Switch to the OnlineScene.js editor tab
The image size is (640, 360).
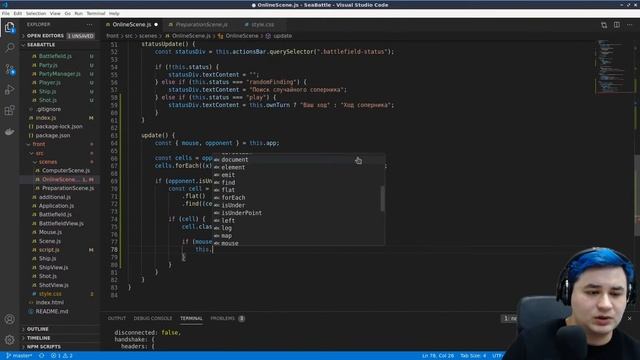point(131,25)
